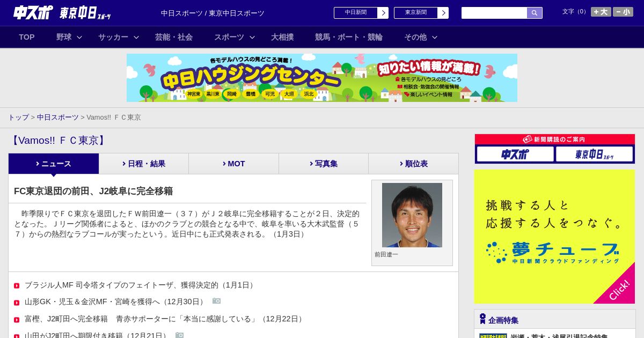Click 中日スポーツ / 東京中日スポーツ header text
This screenshot has height=338, width=644.
213,13
